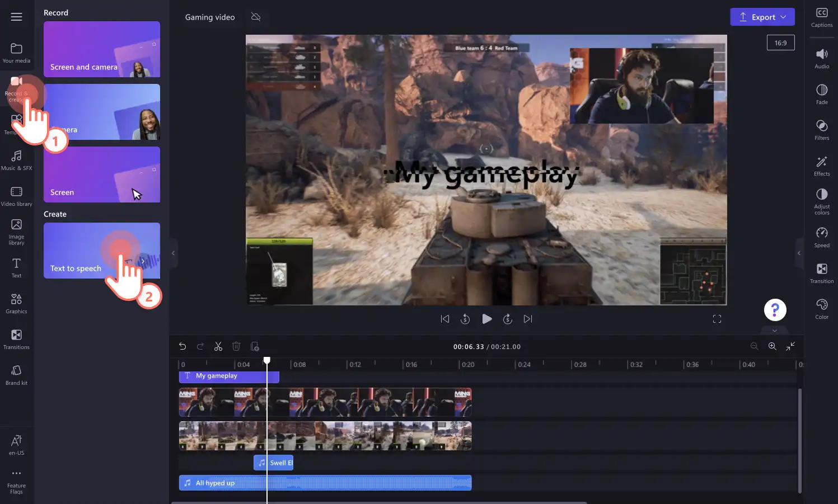The width and height of the screenshot is (838, 504).
Task: Open the Filters panel
Action: click(822, 130)
